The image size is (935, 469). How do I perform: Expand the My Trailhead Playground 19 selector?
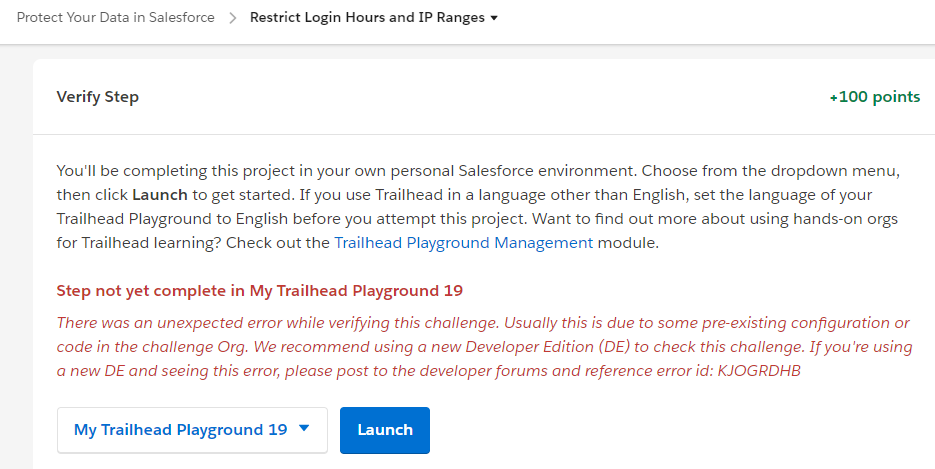point(192,430)
